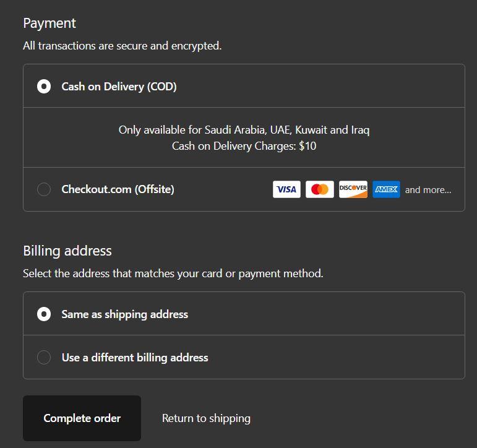Image resolution: width=477 pixels, height=448 pixels.
Task: Click the 'Use a different billing address' label
Action: pos(135,358)
